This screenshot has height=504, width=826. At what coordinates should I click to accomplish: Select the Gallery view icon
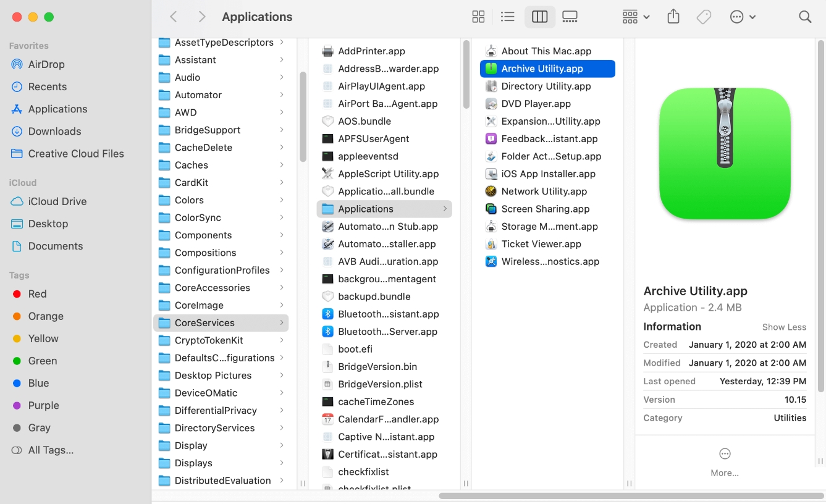(570, 17)
